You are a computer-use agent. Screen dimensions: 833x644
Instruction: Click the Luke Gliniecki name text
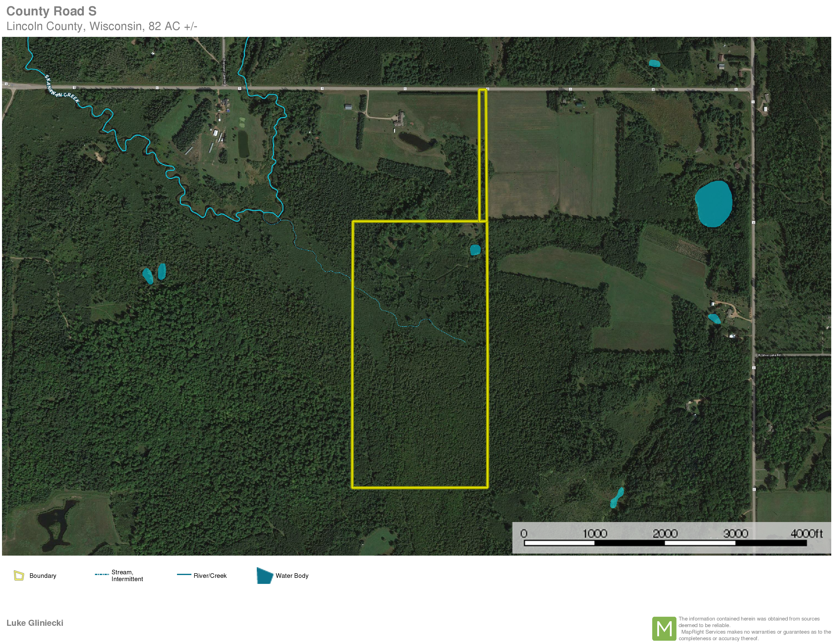click(35, 623)
